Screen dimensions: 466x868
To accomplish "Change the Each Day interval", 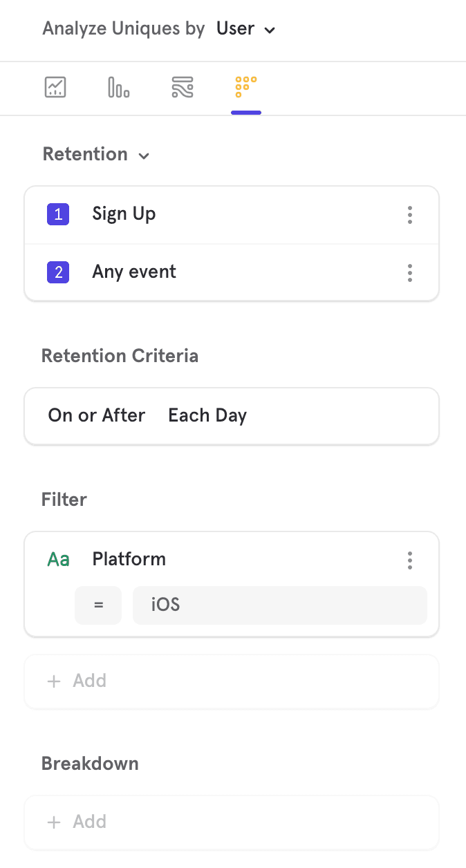I will [x=207, y=416].
